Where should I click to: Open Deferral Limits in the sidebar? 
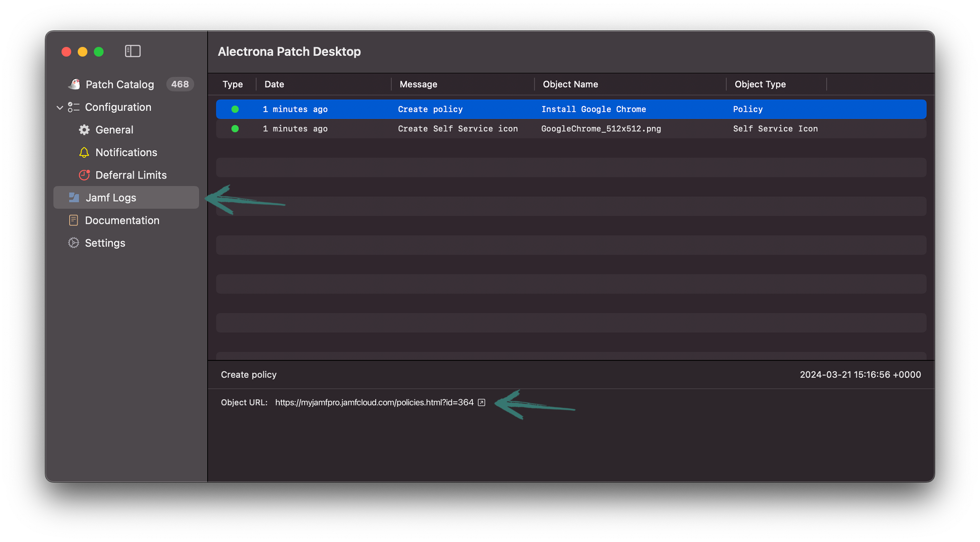coord(131,175)
